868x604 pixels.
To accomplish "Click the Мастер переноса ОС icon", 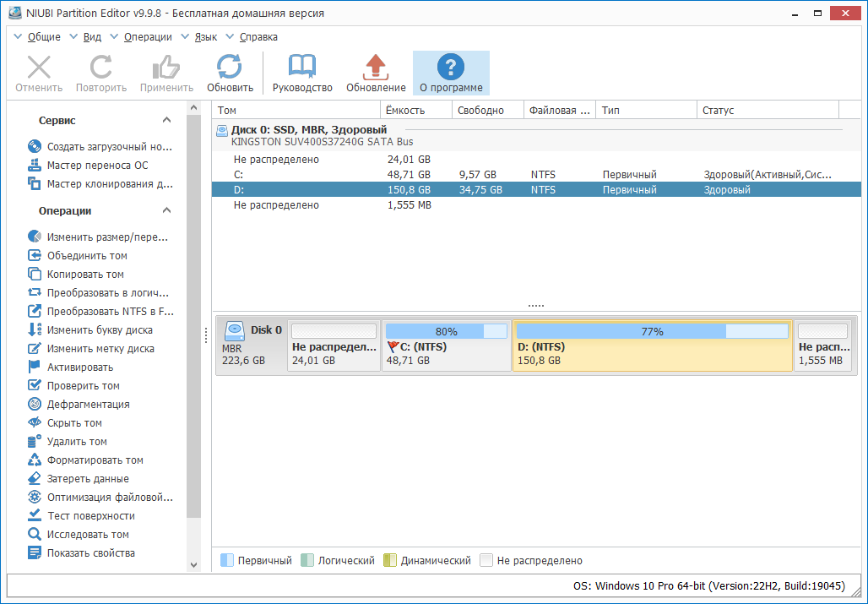I will click(35, 165).
